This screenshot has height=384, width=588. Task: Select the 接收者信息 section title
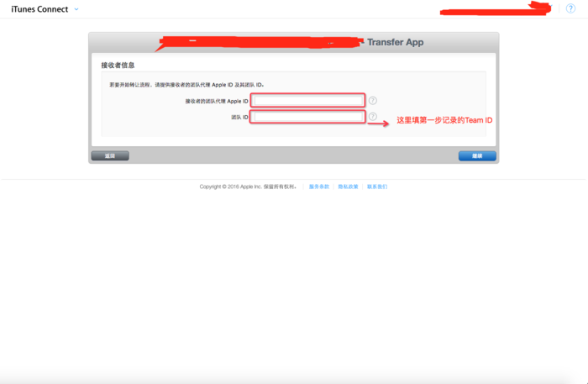click(x=118, y=65)
